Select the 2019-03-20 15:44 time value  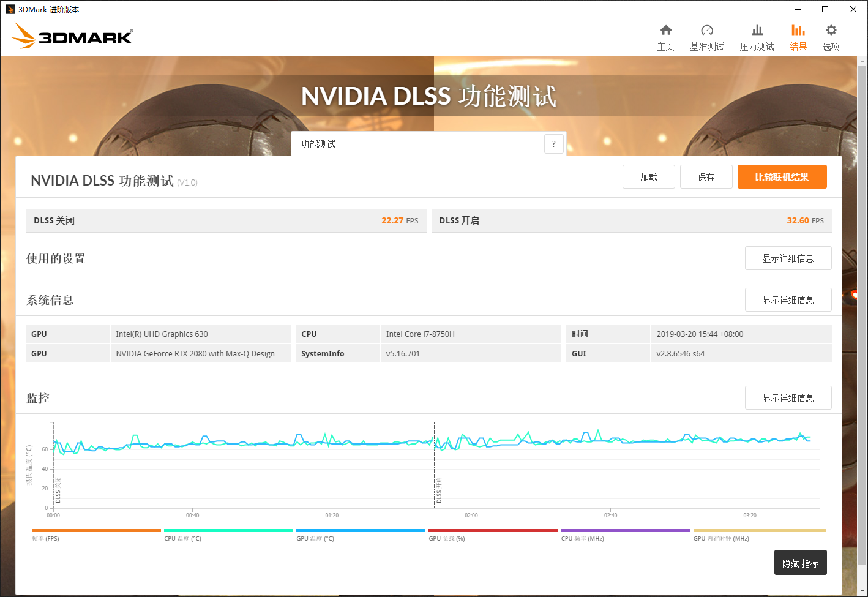point(700,334)
